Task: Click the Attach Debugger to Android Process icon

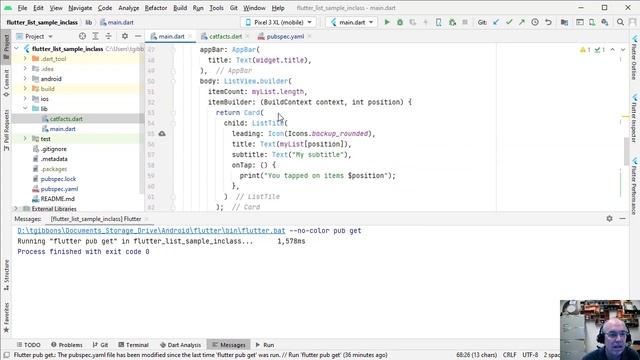Action: coord(452,22)
